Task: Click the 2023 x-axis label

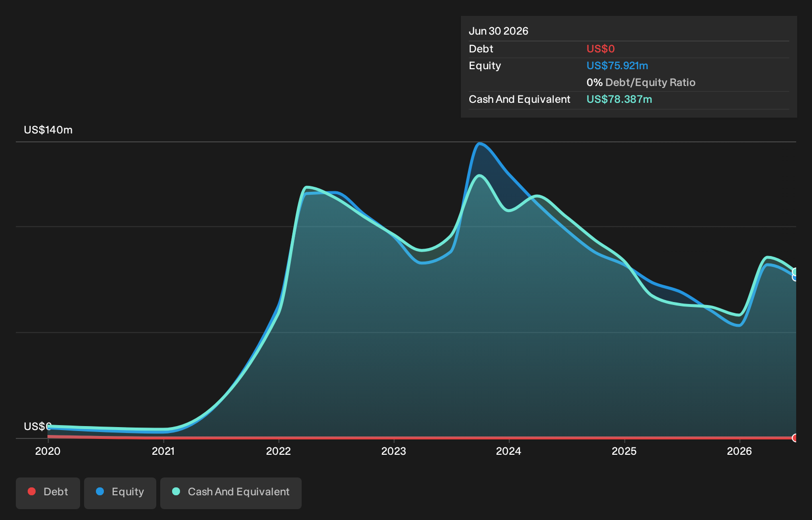Action: point(394,451)
